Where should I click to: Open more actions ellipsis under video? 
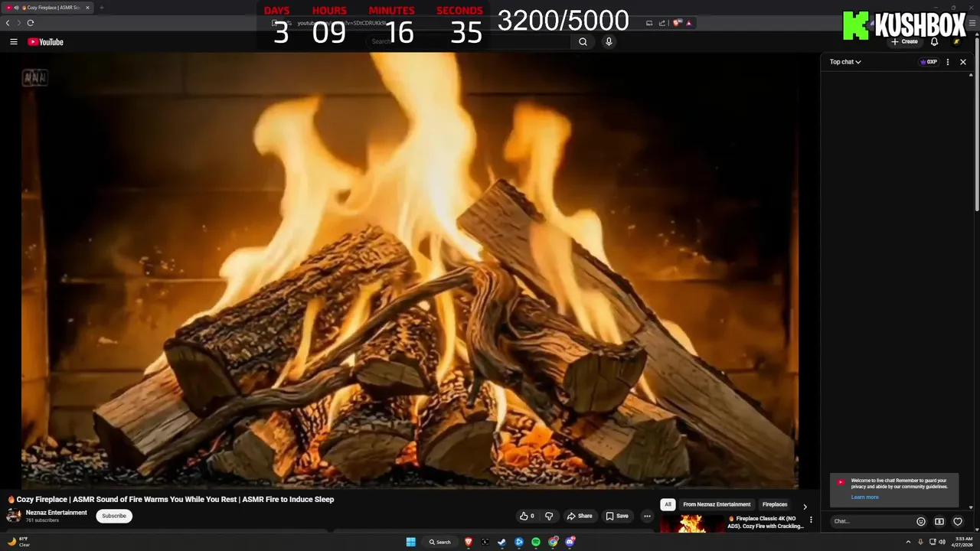[647, 516]
